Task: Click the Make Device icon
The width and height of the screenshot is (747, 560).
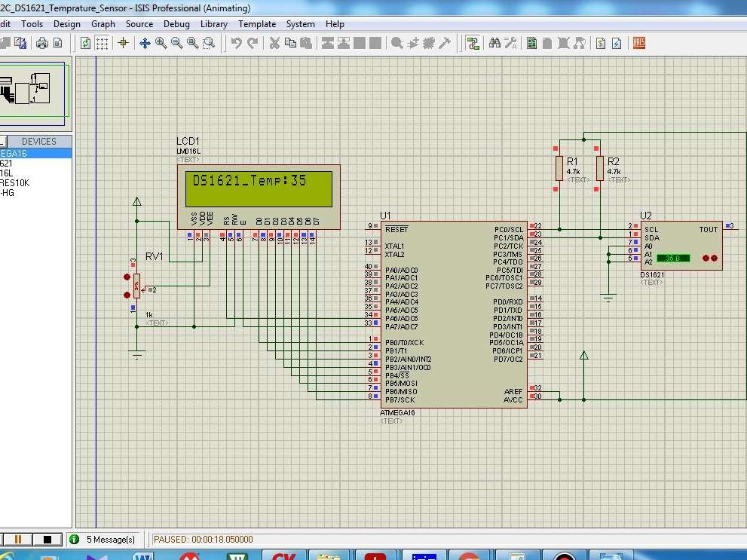Action: (412, 43)
